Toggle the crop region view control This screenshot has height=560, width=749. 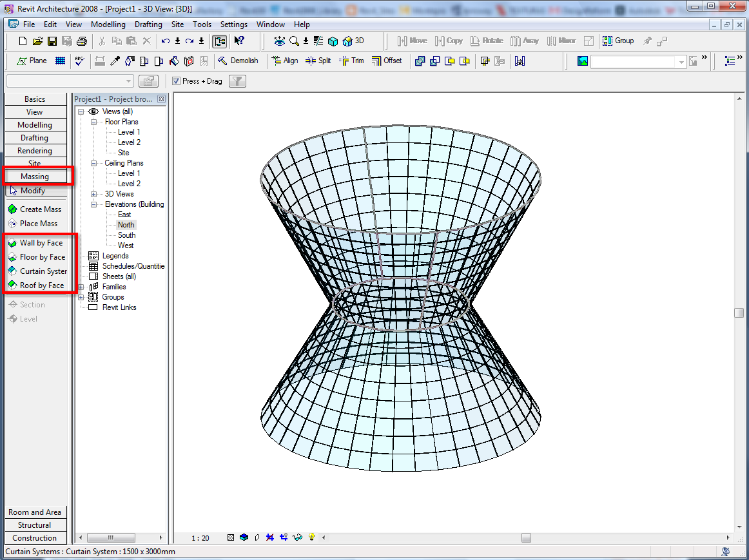[x=270, y=537]
